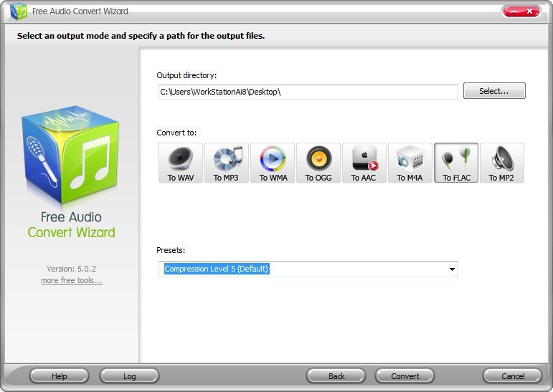Click the music cube logo in the sidebar
553x392 pixels.
tap(70, 155)
